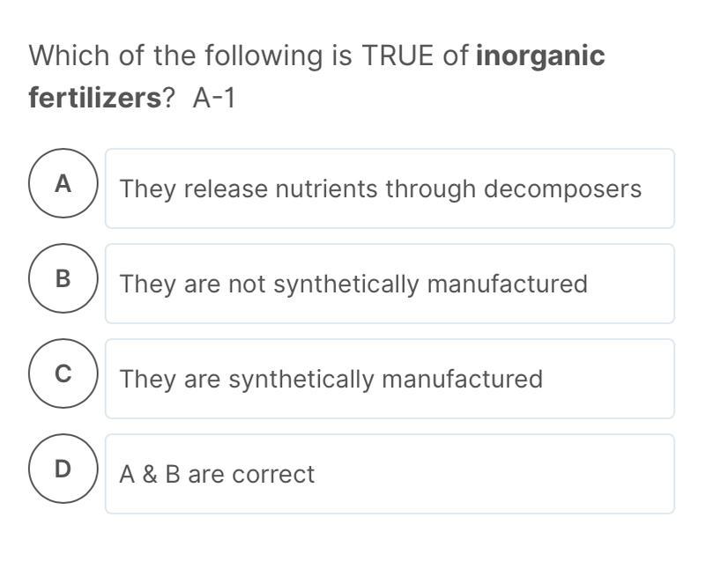Screen dimensions: 728x569
Task: Click answer box 'They release nutrients through decomposers'
Action: [390, 188]
